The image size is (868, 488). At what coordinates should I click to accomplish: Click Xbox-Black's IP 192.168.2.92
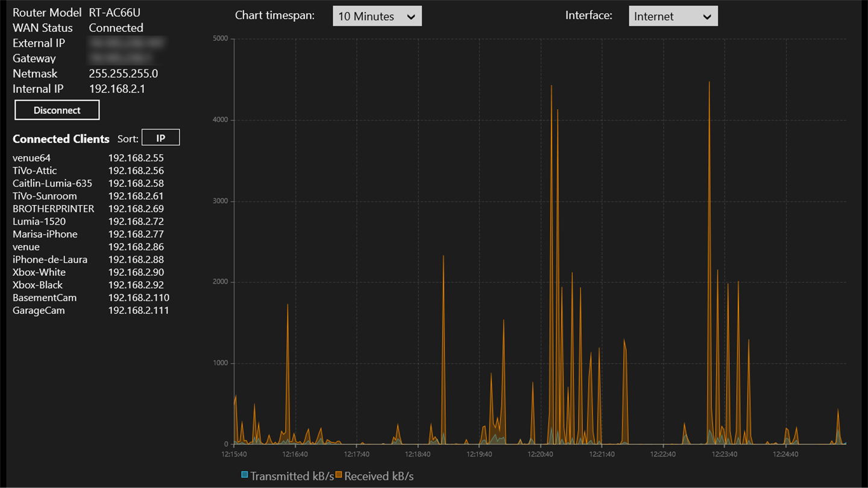136,285
